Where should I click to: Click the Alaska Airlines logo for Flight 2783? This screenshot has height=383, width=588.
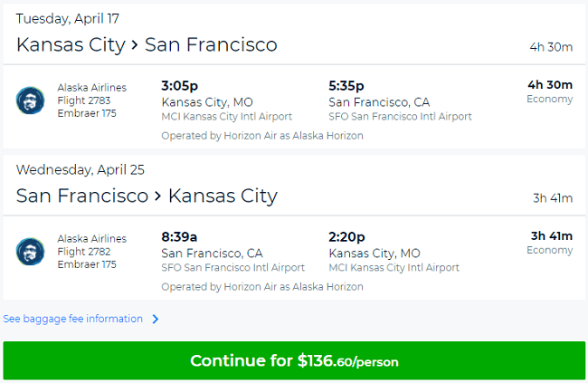30,101
